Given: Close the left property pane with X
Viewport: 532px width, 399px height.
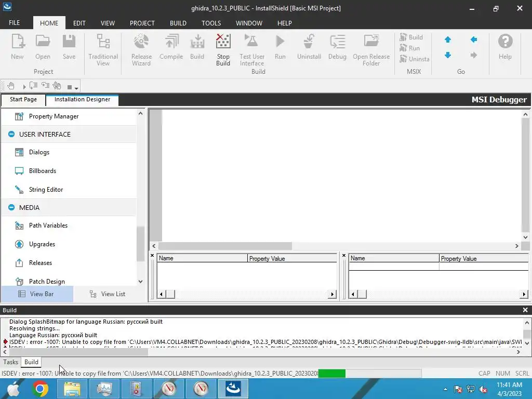Looking at the screenshot, I should click(152, 255).
